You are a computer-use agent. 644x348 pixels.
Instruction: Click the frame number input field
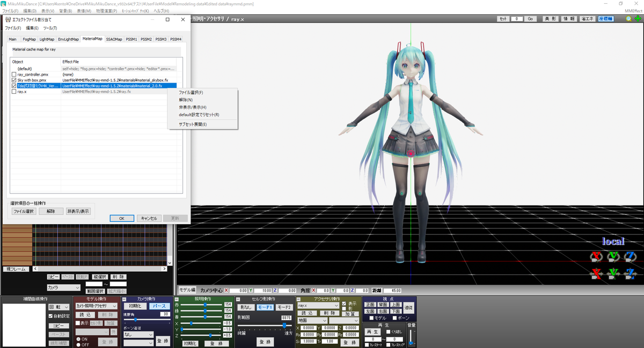pyautogui.click(x=517, y=18)
